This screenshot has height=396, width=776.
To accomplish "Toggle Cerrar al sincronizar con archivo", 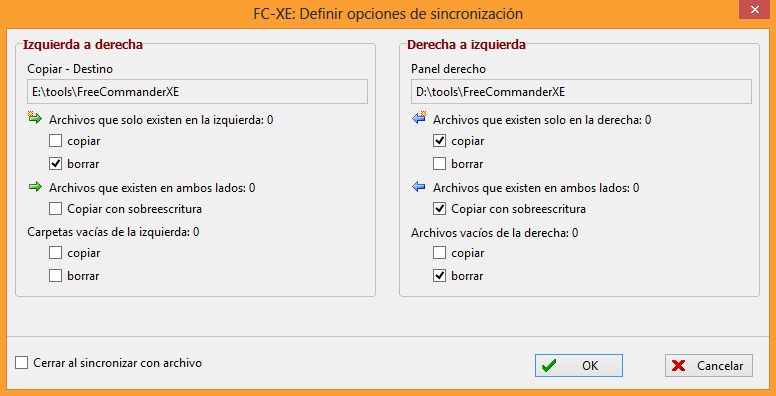I will [x=21, y=363].
